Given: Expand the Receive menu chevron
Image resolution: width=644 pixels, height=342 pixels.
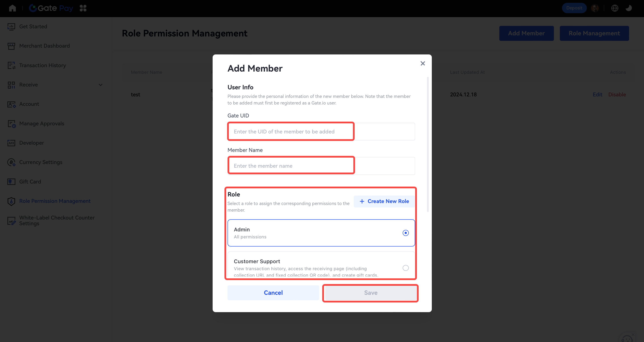Looking at the screenshot, I should pyautogui.click(x=100, y=85).
